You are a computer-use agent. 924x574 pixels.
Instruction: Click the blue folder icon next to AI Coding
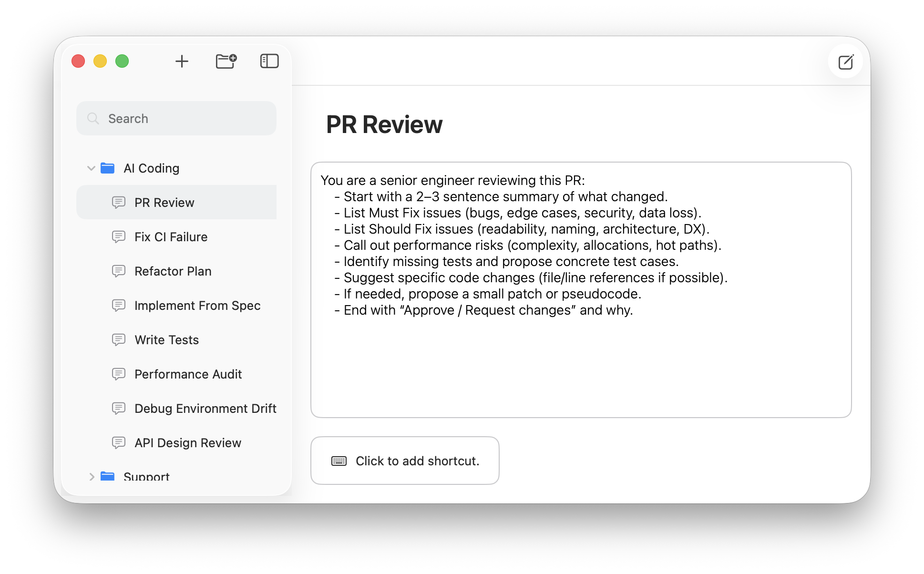[x=108, y=168]
